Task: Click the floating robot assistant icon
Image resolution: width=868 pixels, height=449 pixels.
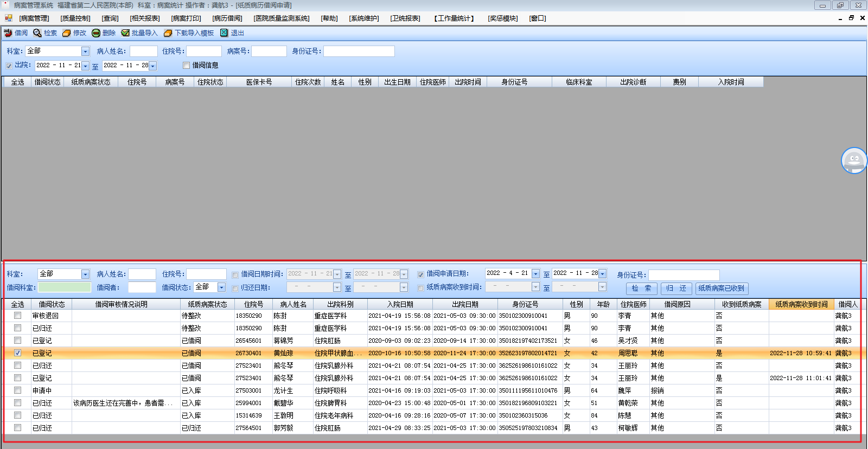Action: click(854, 161)
